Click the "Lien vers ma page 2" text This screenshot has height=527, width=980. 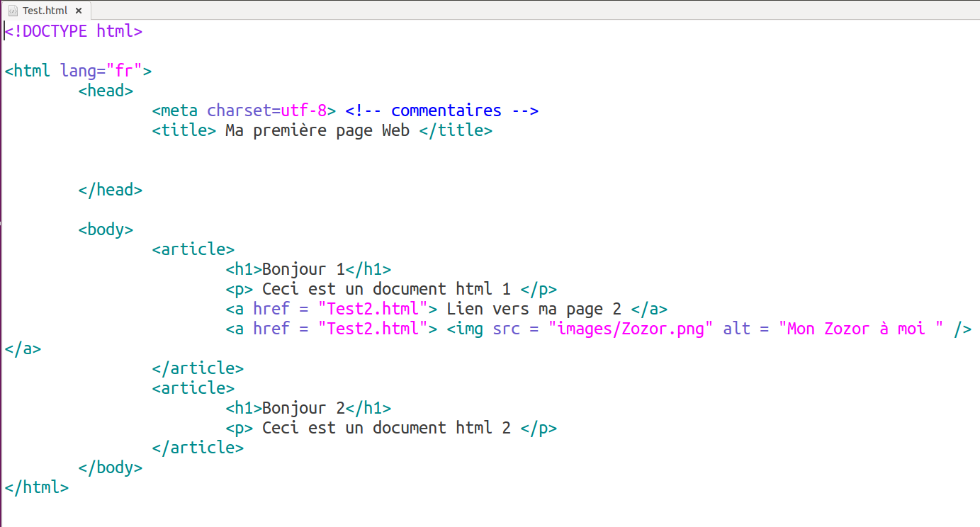[534, 309]
